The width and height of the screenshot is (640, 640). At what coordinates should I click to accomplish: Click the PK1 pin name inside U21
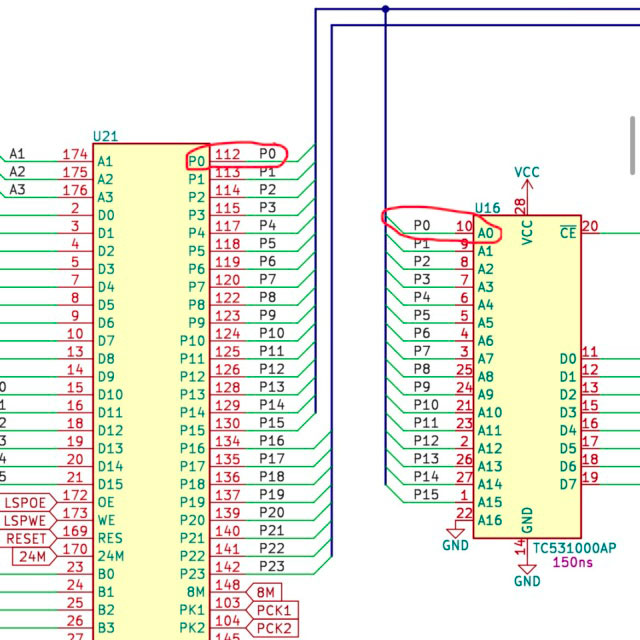(x=192, y=610)
